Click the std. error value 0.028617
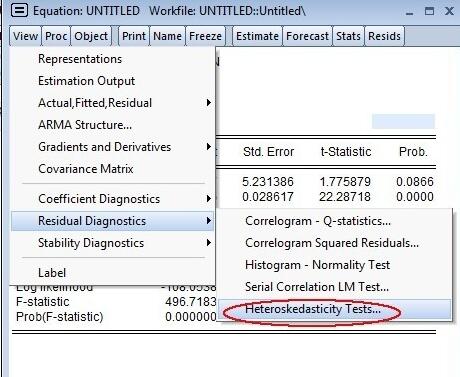 click(268, 197)
